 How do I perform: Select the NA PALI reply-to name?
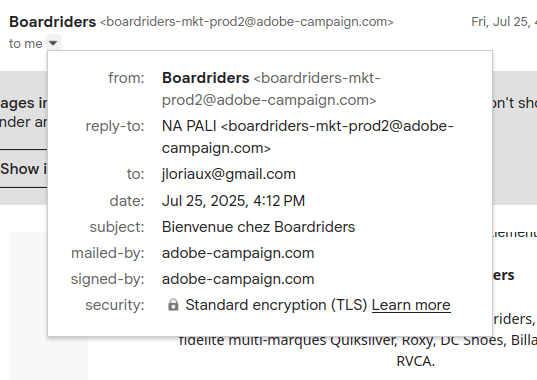point(189,126)
